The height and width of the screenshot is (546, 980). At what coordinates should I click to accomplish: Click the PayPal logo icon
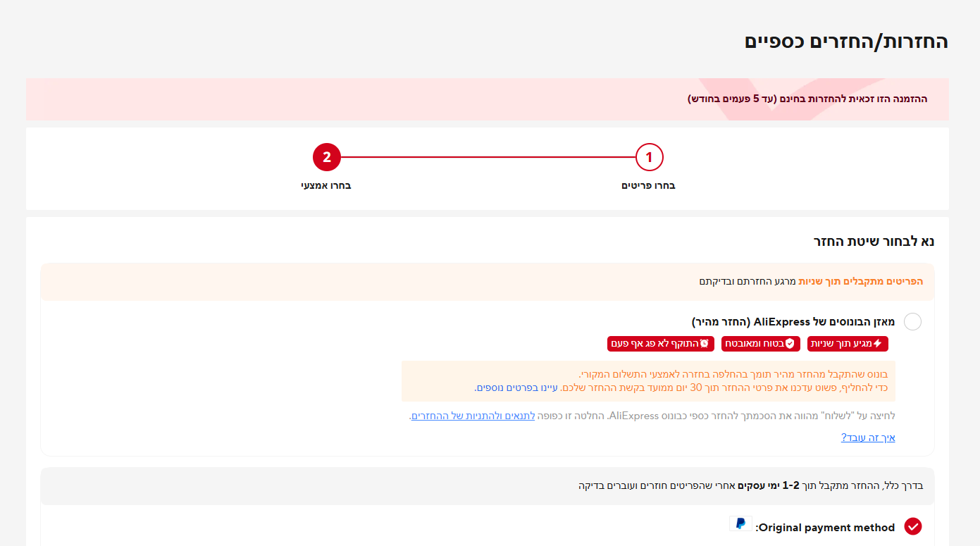coord(740,524)
